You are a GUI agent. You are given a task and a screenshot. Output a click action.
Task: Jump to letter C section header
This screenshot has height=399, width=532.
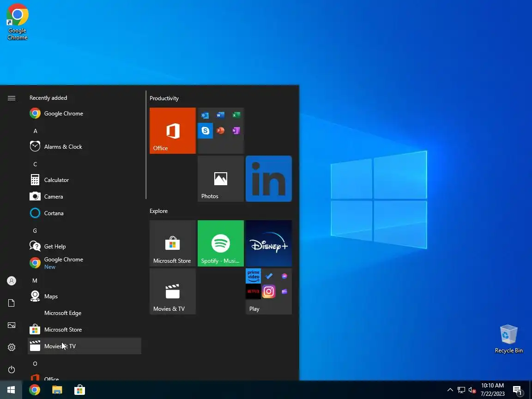pyautogui.click(x=35, y=164)
